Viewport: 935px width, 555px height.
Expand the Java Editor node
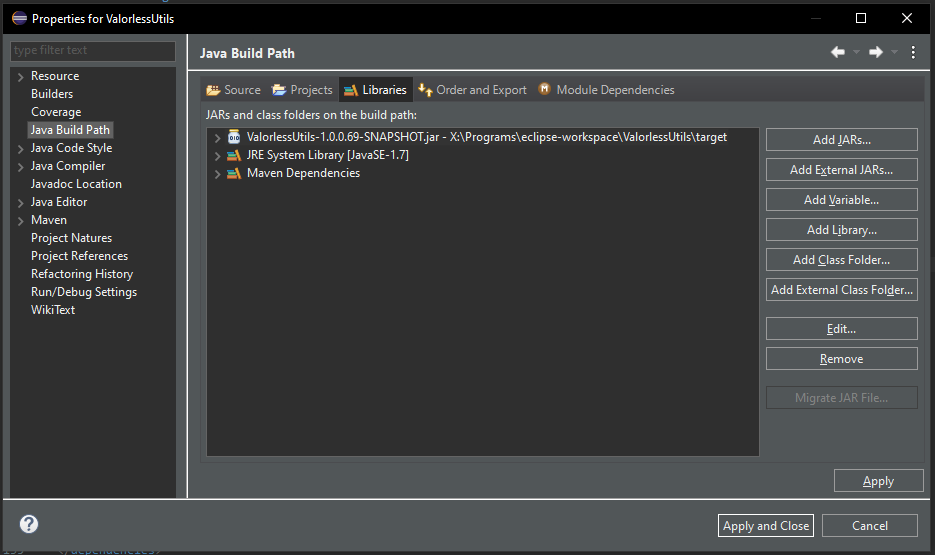pyautogui.click(x=21, y=203)
